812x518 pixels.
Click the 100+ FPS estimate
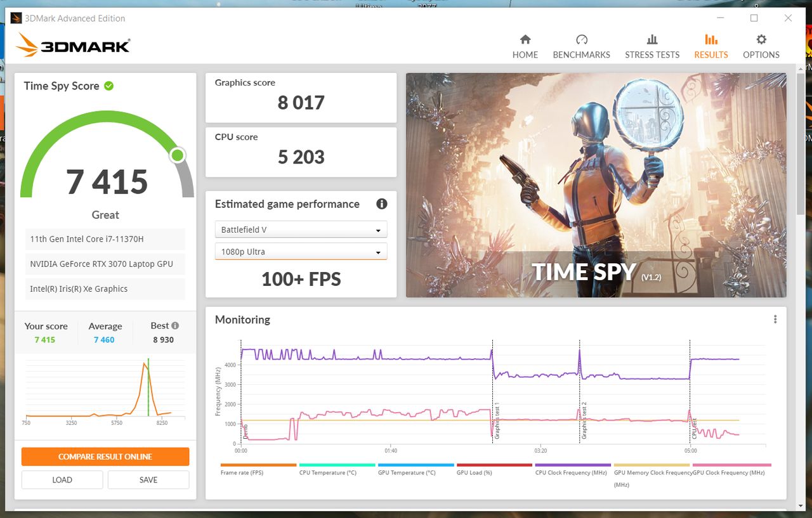[x=301, y=279]
